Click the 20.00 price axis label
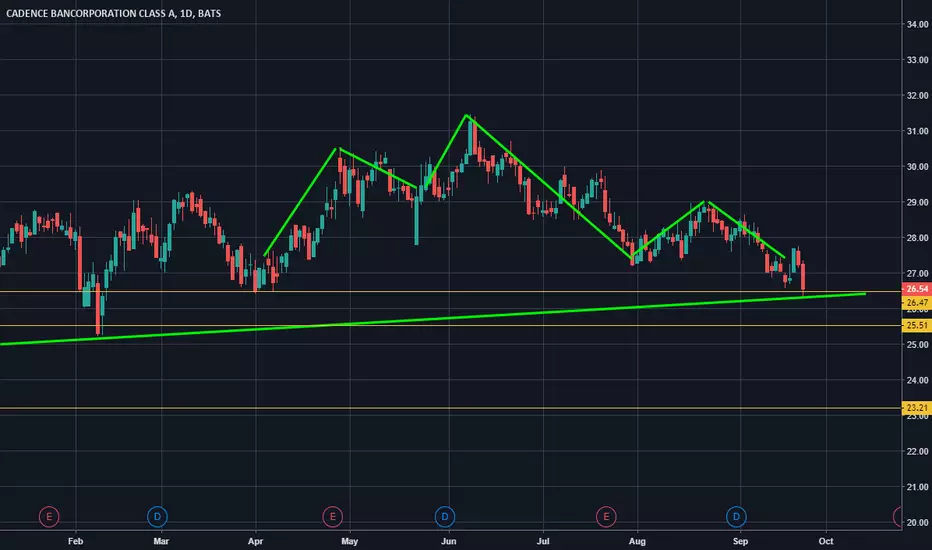Screen dimensions: 932x550 tap(918, 523)
